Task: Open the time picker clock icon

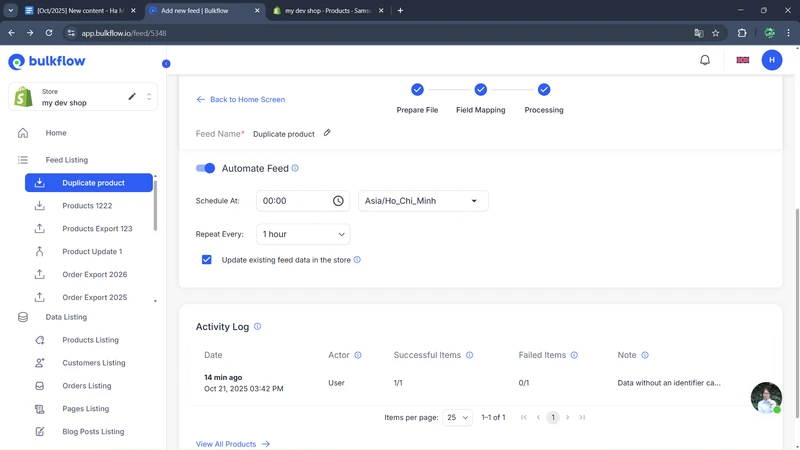Action: click(x=338, y=201)
